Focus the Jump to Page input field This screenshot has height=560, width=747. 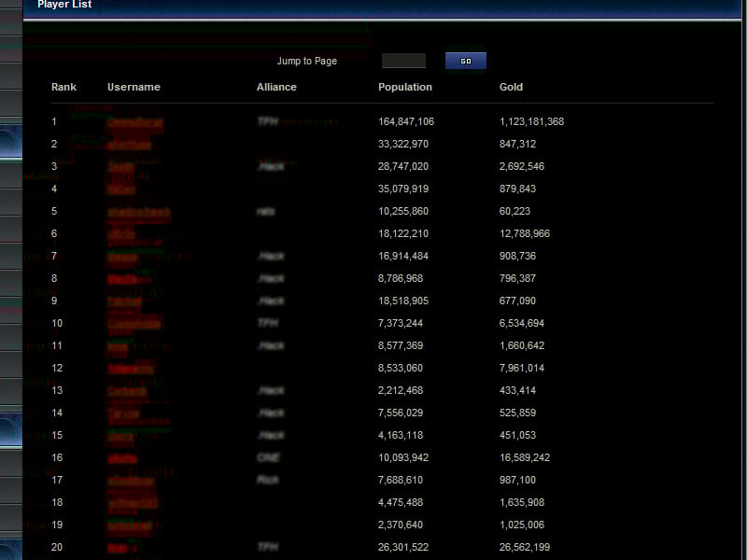tap(403, 61)
